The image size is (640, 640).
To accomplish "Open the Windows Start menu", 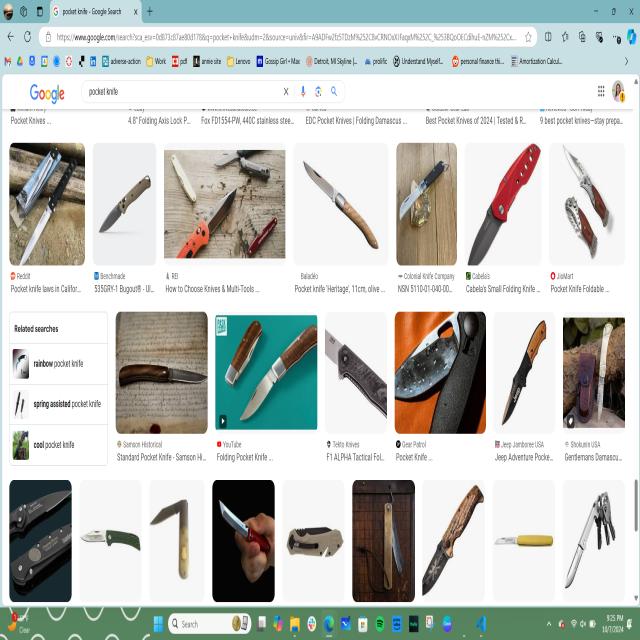I will pos(158,624).
